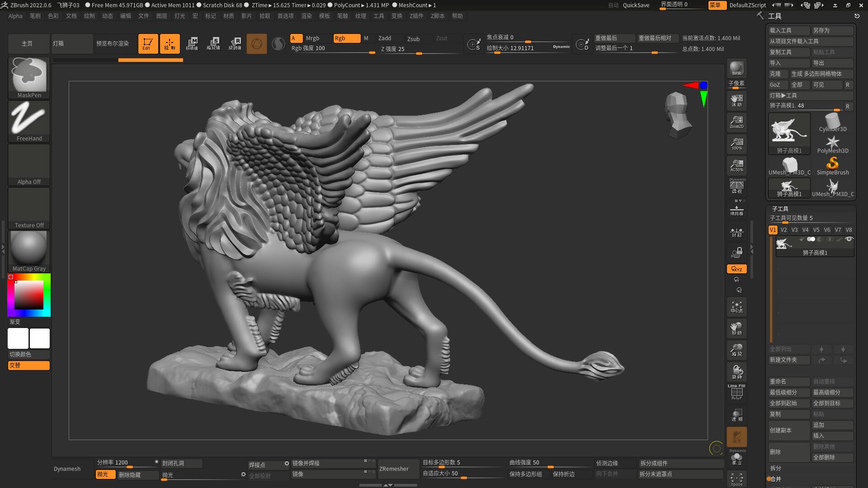This screenshot has height=488, width=868.
Task: Toggle the eye visibility on 狮子高模1 subtool
Action: click(x=850, y=239)
